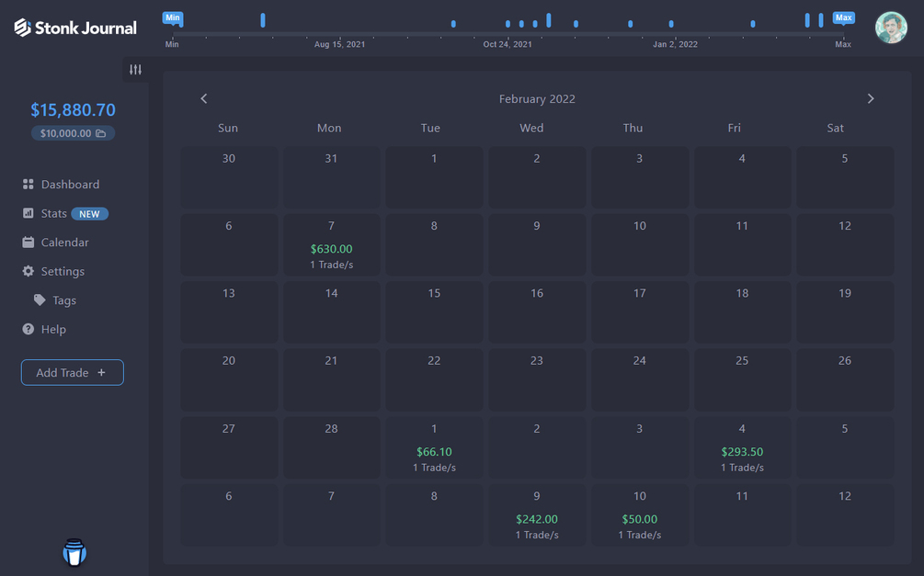This screenshot has height=576, width=924.
Task: Click the NEW badge next to Stats
Action: [x=89, y=214]
